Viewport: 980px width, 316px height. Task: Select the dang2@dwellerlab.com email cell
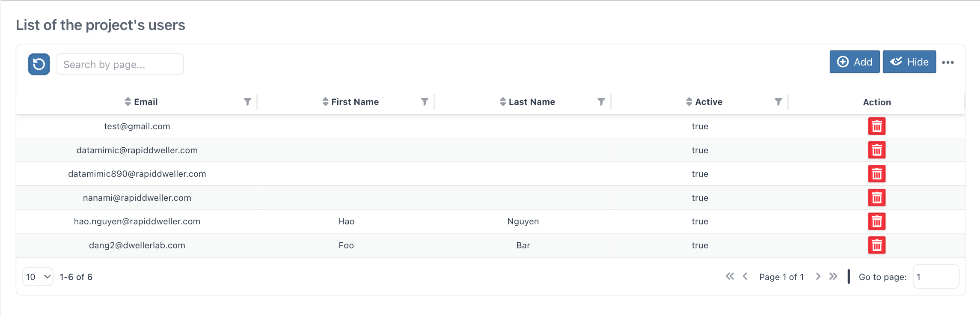pos(137,245)
